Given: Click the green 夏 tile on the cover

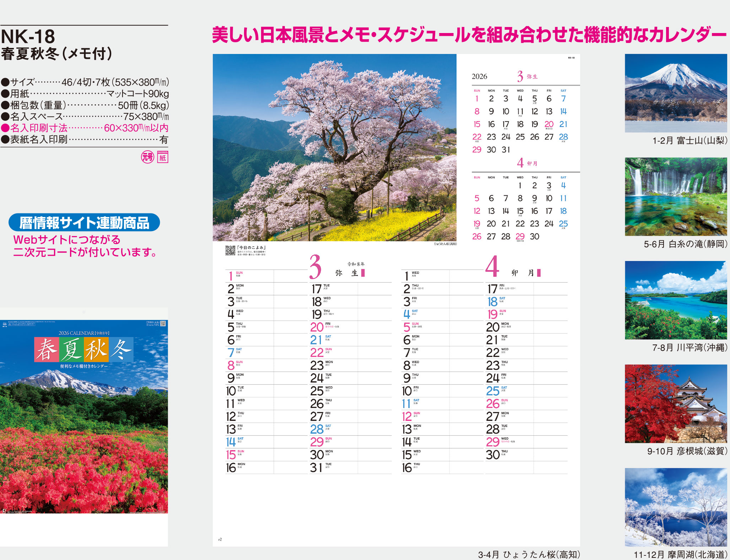Looking at the screenshot, I should tap(71, 349).
